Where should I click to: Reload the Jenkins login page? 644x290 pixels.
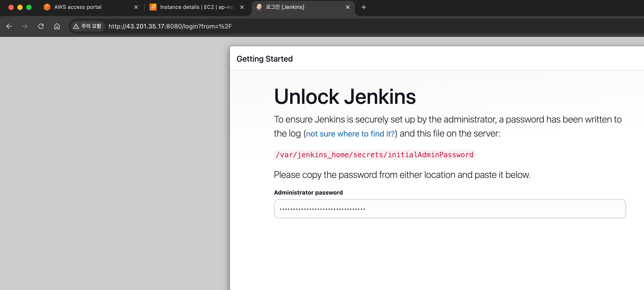coord(41,26)
